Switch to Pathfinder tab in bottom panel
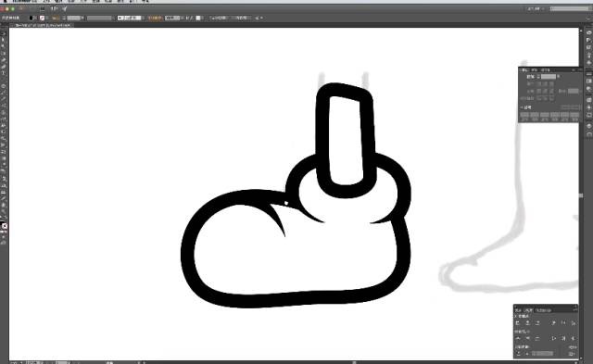Viewport: 593px width, 364px height. click(543, 310)
